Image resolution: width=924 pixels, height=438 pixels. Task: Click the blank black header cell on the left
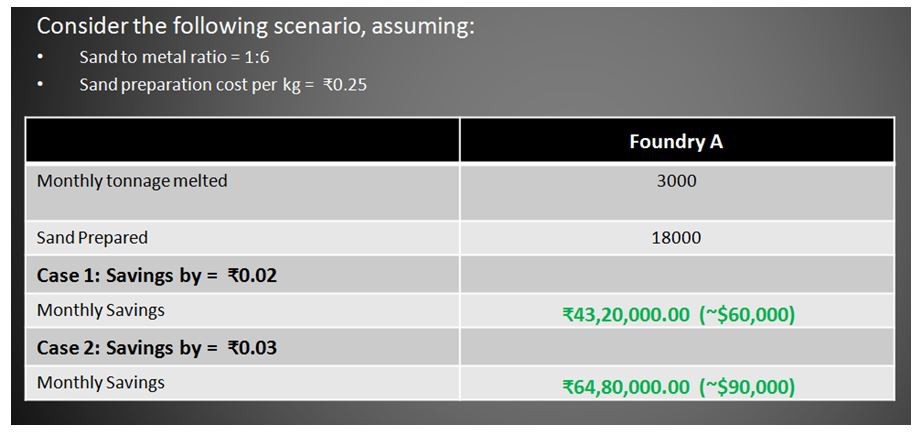pyautogui.click(x=242, y=141)
